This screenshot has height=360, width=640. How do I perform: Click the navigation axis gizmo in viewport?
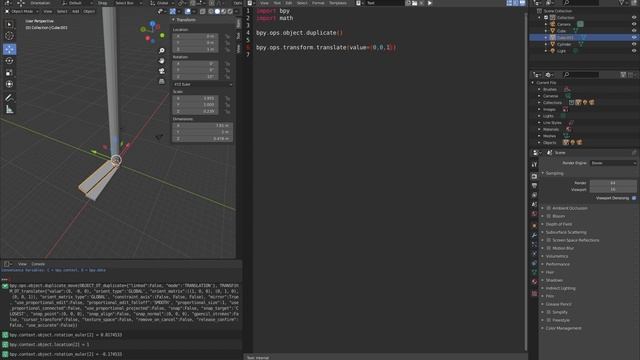coord(153,32)
